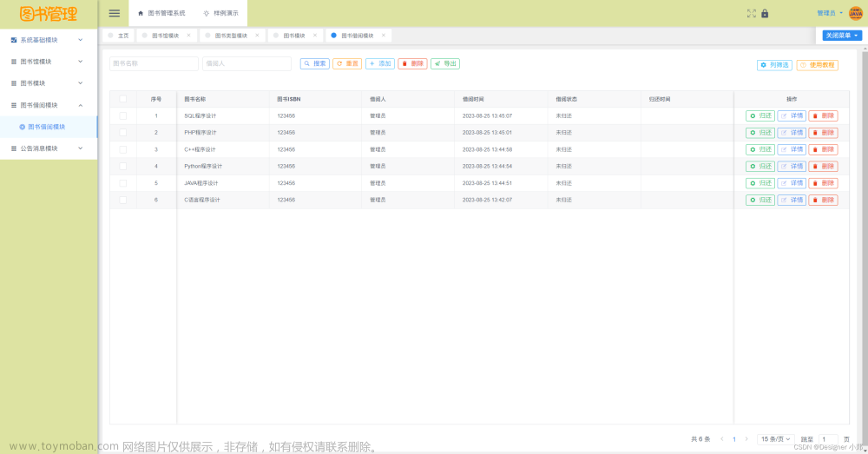Toggle the hamburger sidebar collapse icon
Screen dimensions: 868x454
point(114,13)
